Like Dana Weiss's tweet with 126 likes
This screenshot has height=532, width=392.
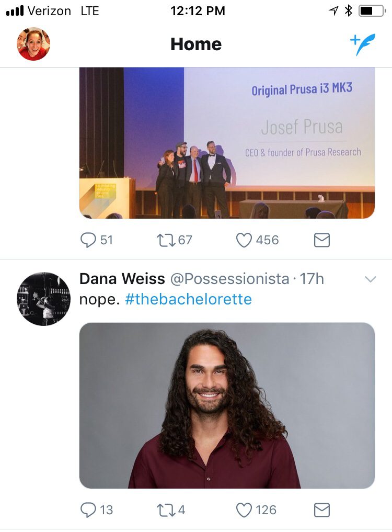[244, 510]
